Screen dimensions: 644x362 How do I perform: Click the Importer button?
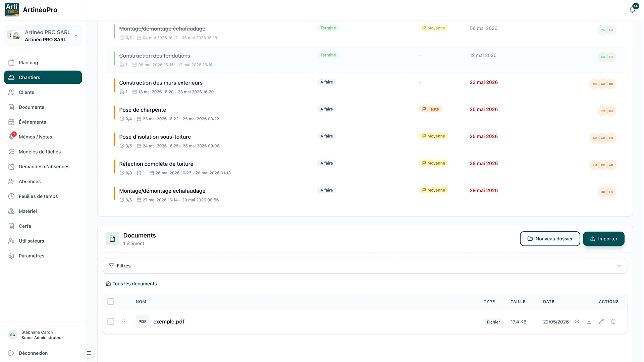(x=603, y=239)
